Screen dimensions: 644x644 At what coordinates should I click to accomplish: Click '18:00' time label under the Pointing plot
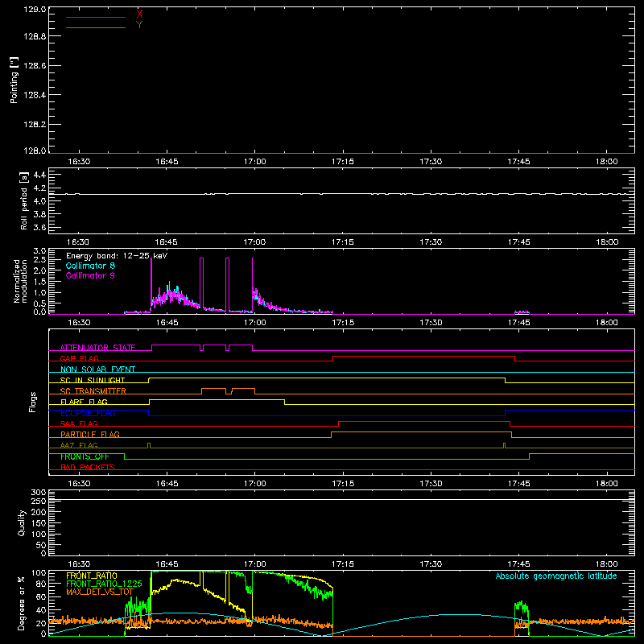(607, 162)
